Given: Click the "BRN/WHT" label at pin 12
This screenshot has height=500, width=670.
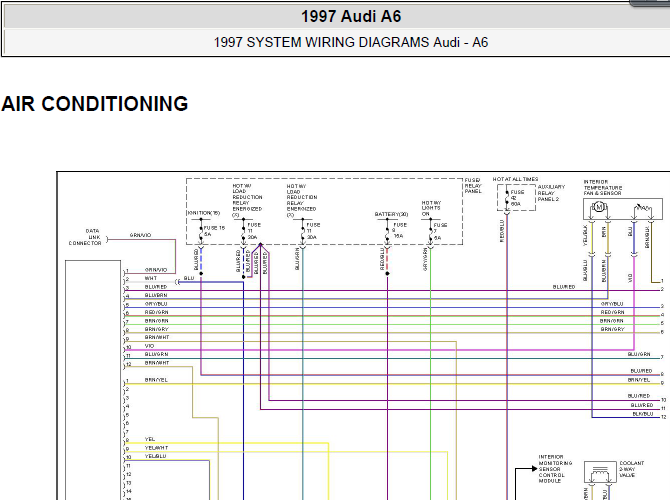Looking at the screenshot, I should [157, 363].
